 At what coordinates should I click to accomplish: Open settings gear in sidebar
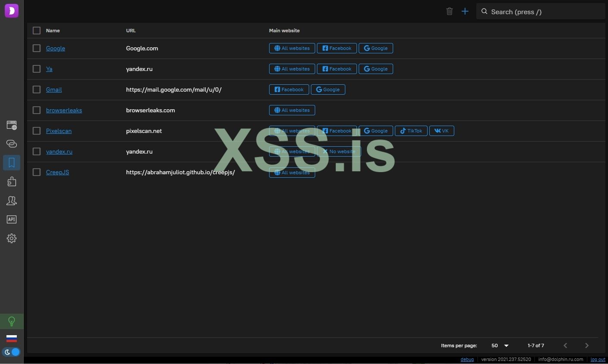pos(12,238)
